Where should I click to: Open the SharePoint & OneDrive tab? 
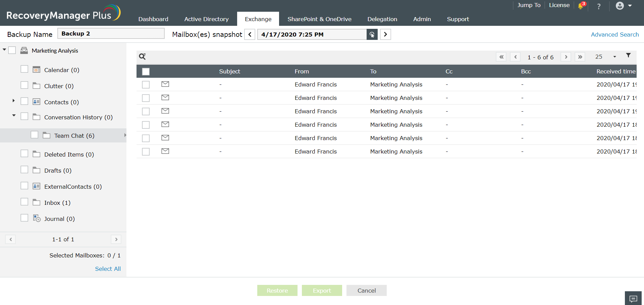pyautogui.click(x=319, y=19)
